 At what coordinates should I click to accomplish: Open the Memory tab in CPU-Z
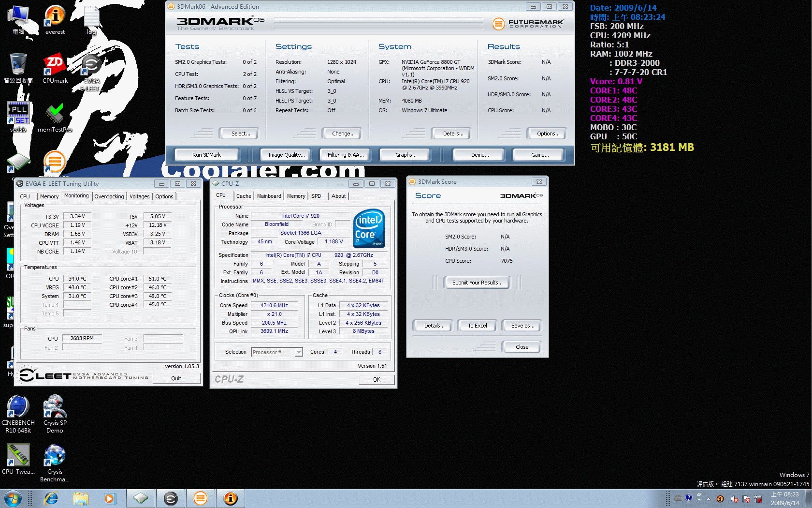pos(296,196)
